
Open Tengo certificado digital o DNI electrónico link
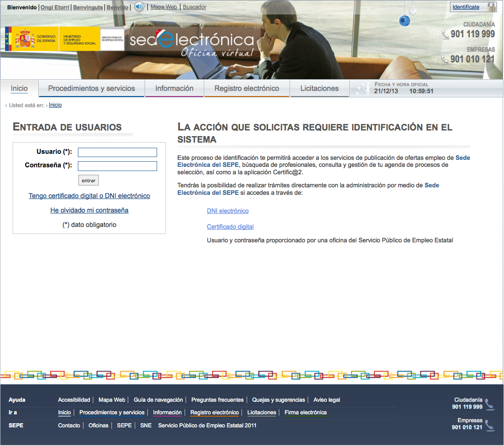90,196
